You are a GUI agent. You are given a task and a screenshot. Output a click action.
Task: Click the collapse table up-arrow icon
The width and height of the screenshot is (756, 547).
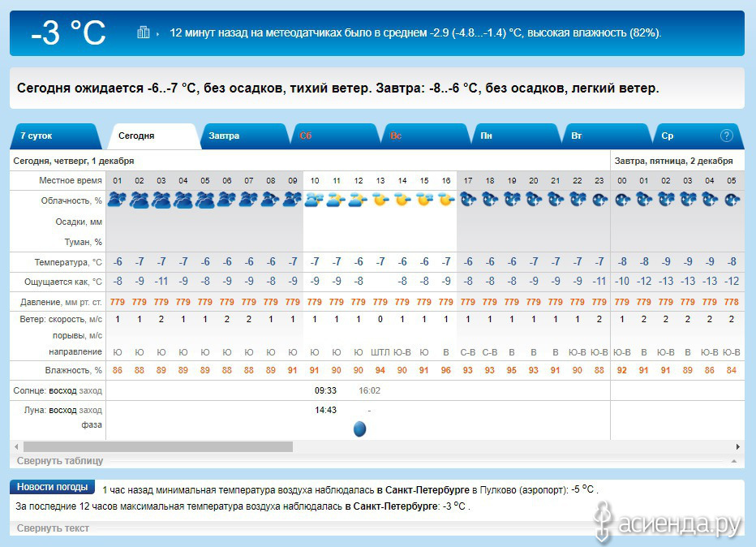(x=734, y=461)
